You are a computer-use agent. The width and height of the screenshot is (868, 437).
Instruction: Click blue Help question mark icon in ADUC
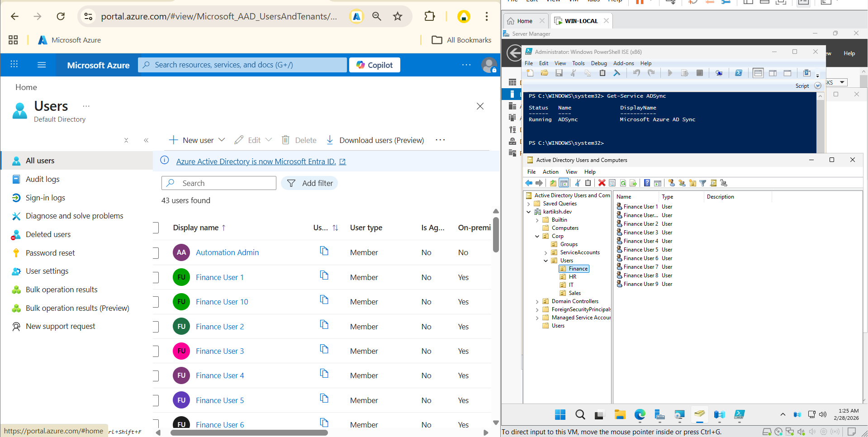coord(647,183)
